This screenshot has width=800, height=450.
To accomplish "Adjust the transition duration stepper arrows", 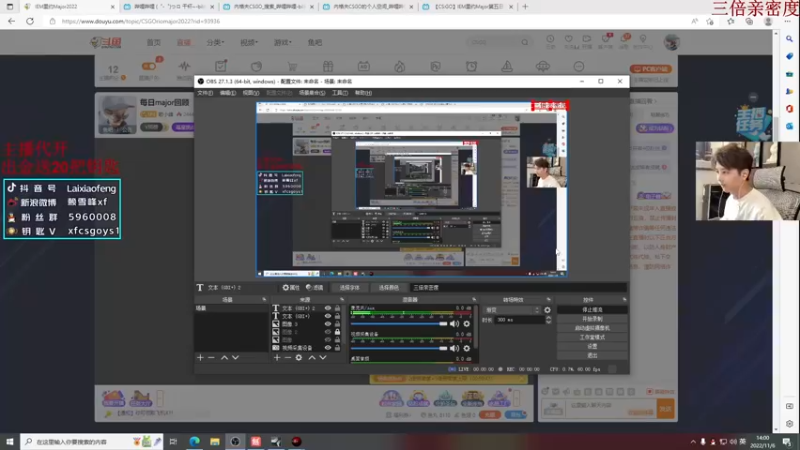I will click(548, 320).
